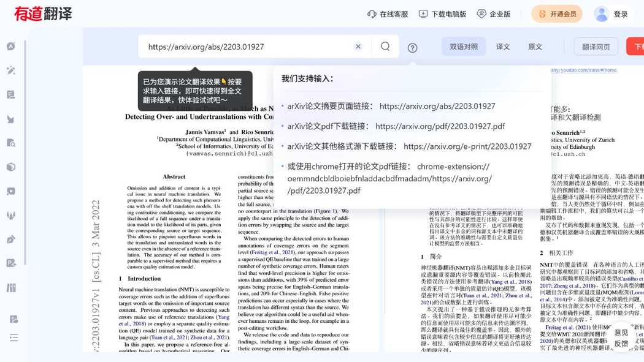This screenshot has height=362, width=644.
Task: Click the document settings icon near sidebar bottom
Action: click(x=13, y=319)
